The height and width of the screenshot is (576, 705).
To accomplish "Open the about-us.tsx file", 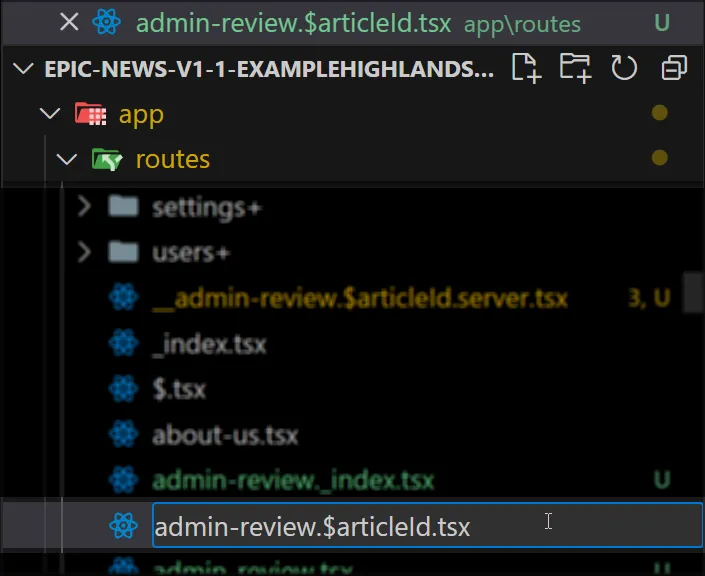I will click(x=225, y=435).
